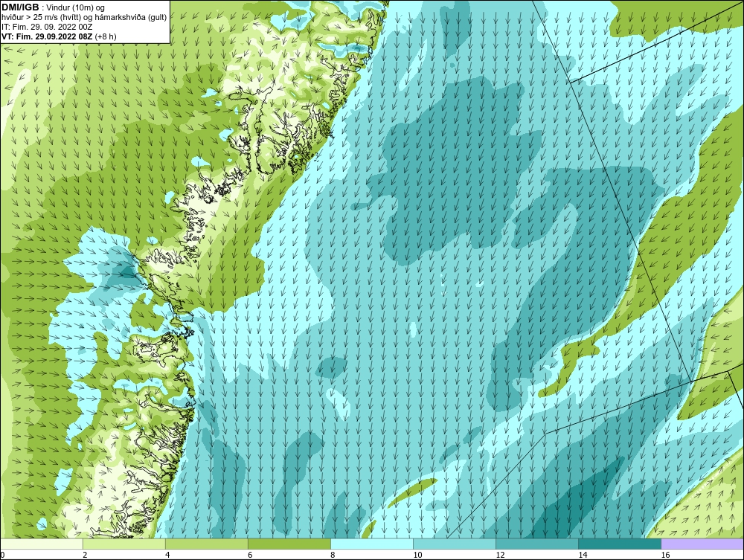
Task: Pick the medium green legend swatch for 4–6 m/s
Action: [x=206, y=544]
